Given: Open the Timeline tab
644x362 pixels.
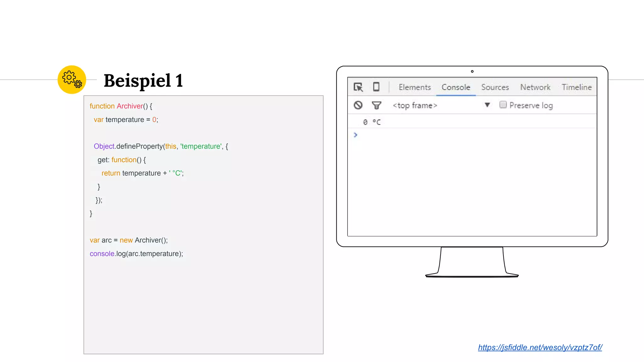Looking at the screenshot, I should [x=576, y=87].
